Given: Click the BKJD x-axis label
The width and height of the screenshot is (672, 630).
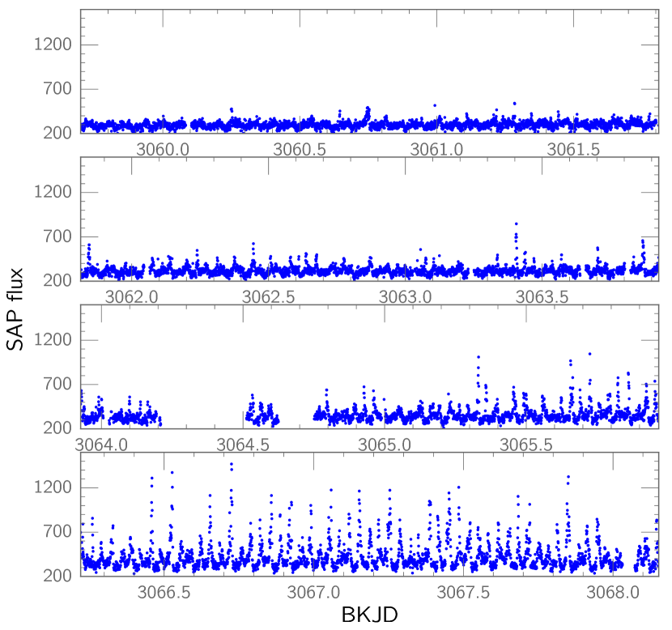Looking at the screenshot, I should [x=369, y=615].
